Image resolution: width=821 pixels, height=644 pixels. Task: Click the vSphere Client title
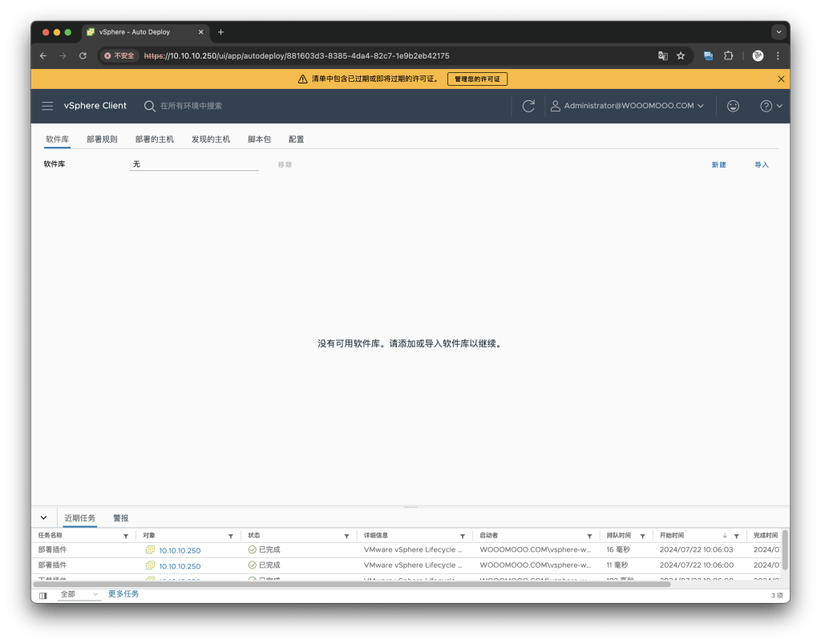tap(95, 106)
